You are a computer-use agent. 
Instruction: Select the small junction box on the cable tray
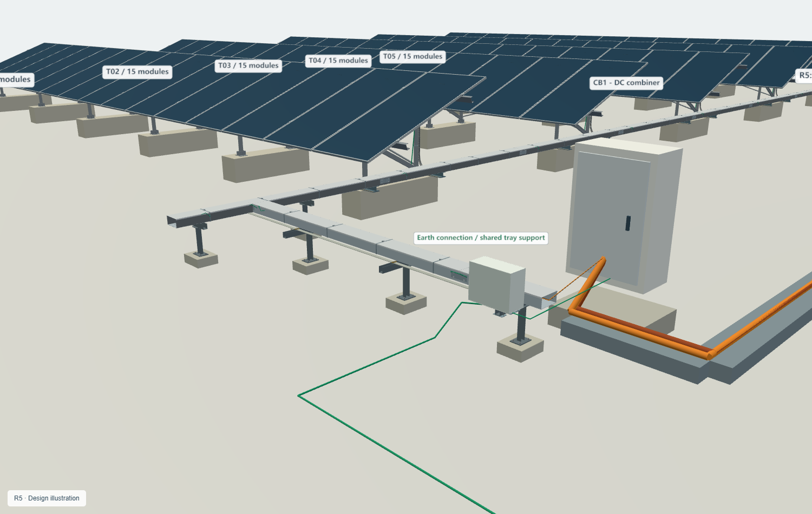(x=496, y=285)
